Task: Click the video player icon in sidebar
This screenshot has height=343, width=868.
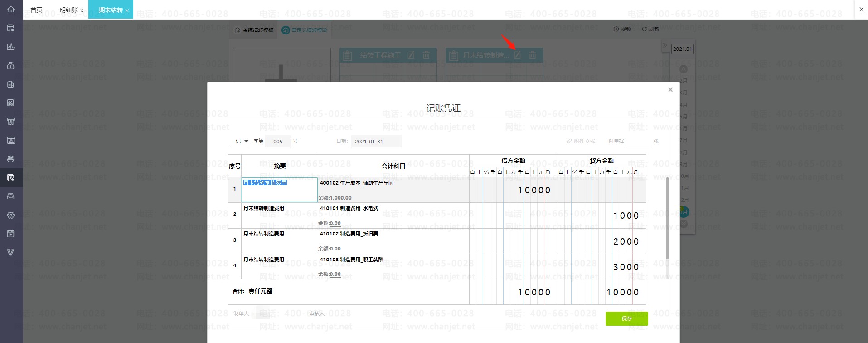Action: pos(11,234)
